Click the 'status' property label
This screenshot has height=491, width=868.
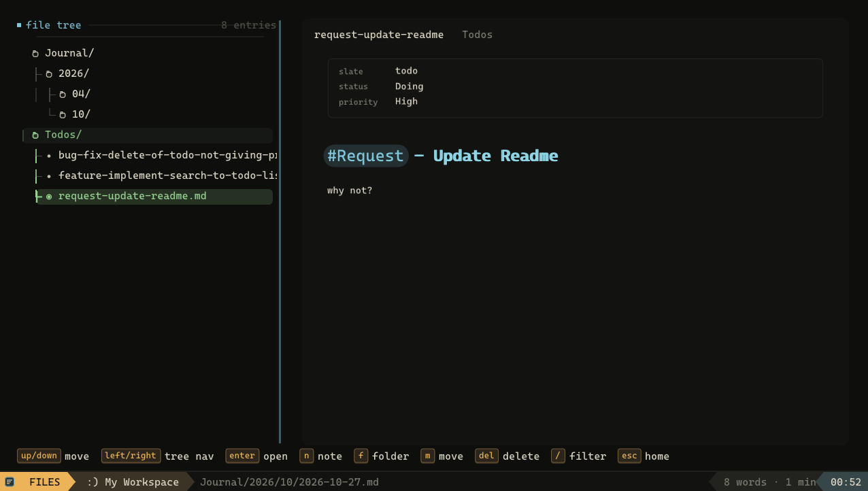click(353, 86)
